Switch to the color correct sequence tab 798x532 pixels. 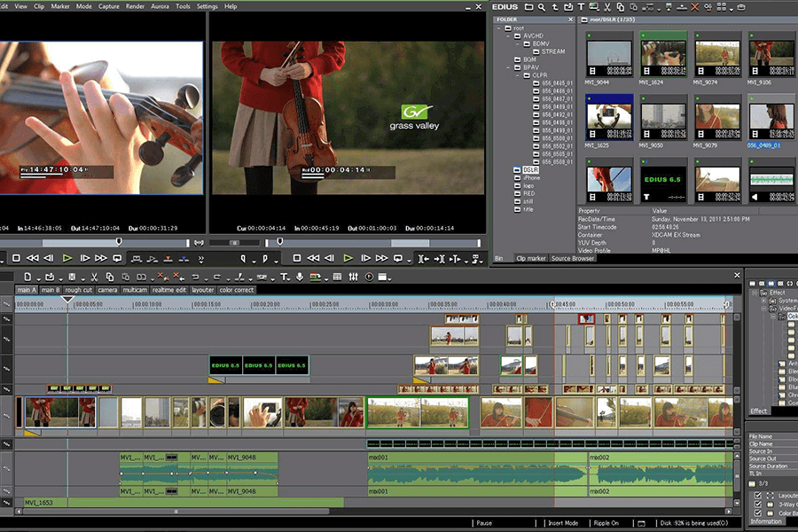click(x=236, y=290)
